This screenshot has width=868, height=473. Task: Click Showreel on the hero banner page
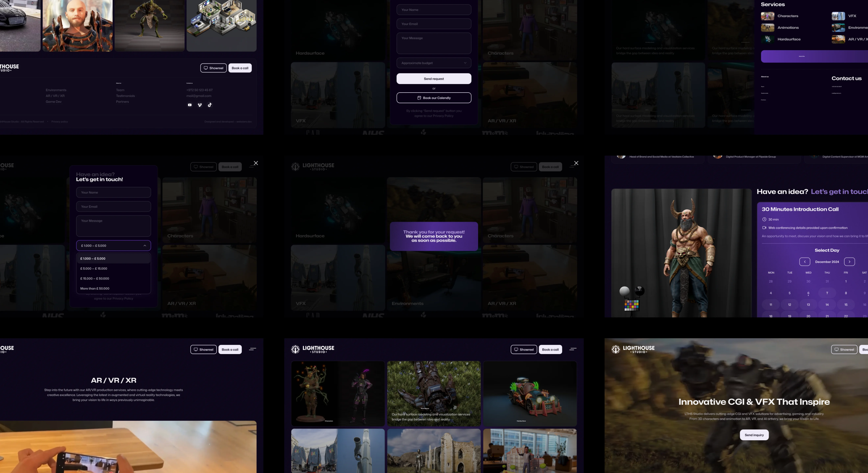(844, 349)
